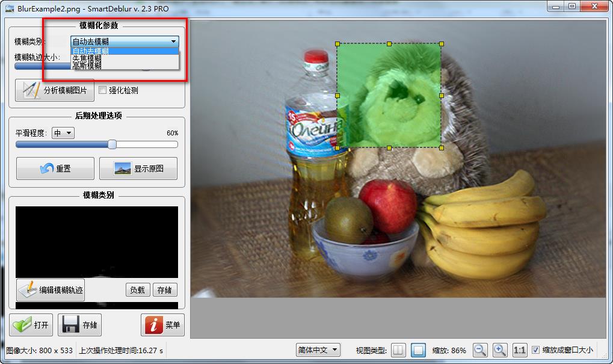
Task: Click the blur kernel preview black area
Action: point(97,242)
